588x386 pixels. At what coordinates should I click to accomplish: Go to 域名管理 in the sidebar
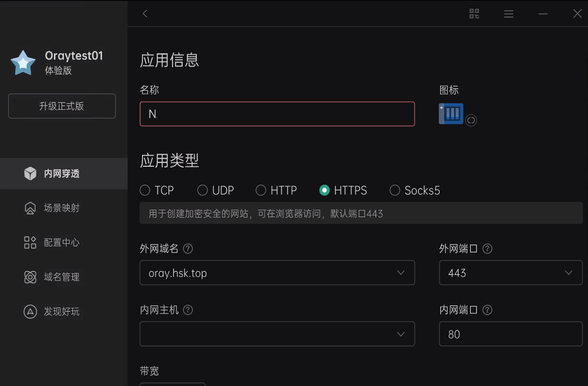pos(61,277)
